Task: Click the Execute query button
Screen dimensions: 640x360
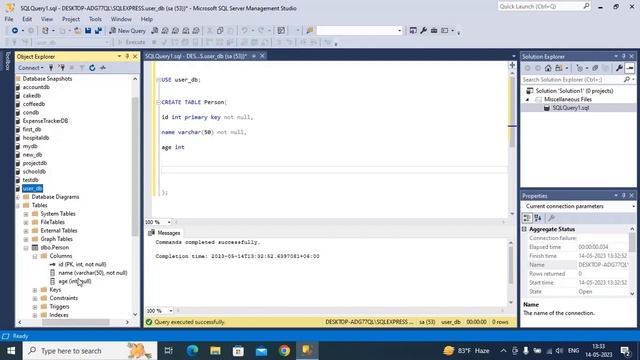Action: (131, 42)
